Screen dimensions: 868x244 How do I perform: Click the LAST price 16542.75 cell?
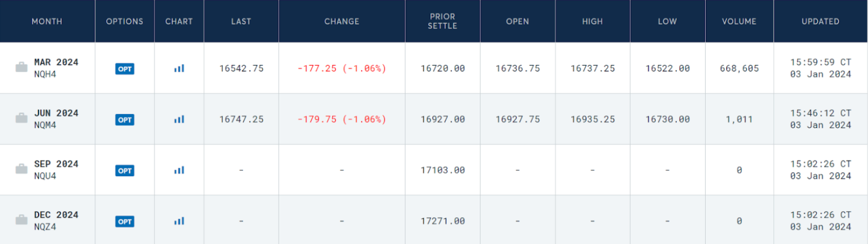pos(241,68)
